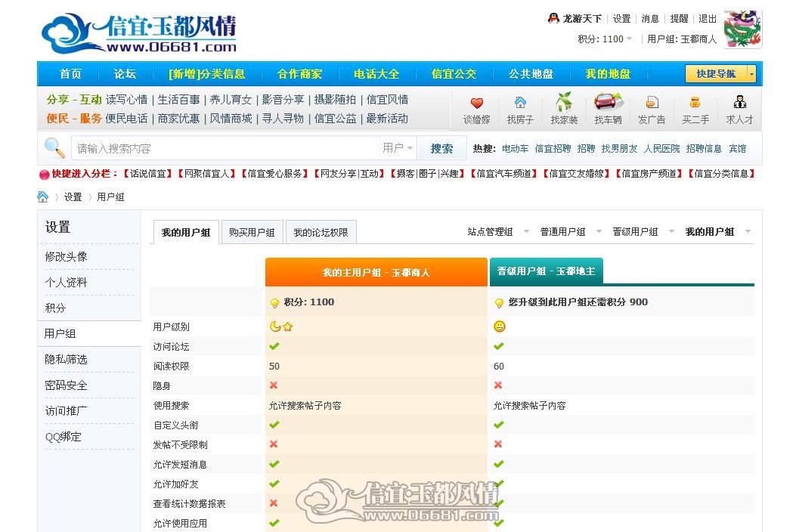
Task: Click the moon and star user level icon
Action: (281, 326)
